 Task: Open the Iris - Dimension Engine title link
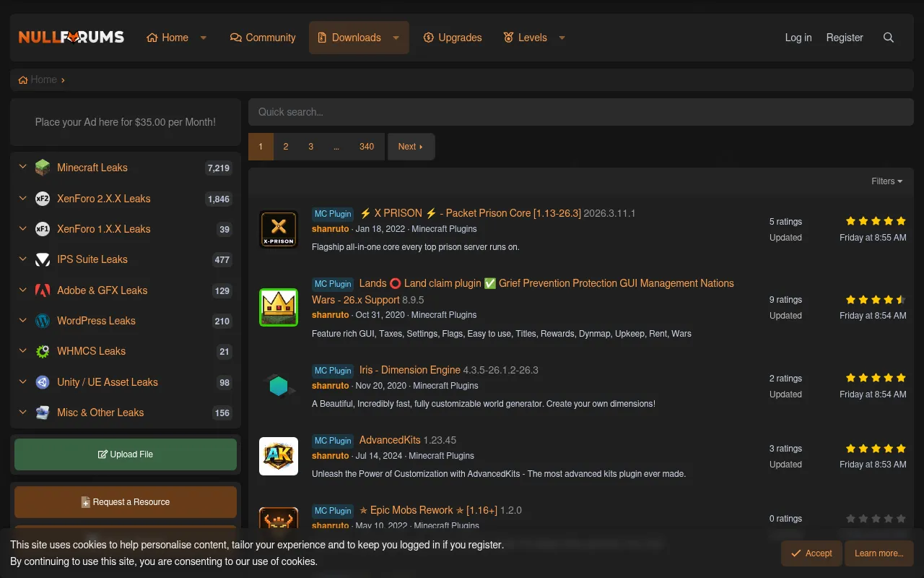pos(409,370)
